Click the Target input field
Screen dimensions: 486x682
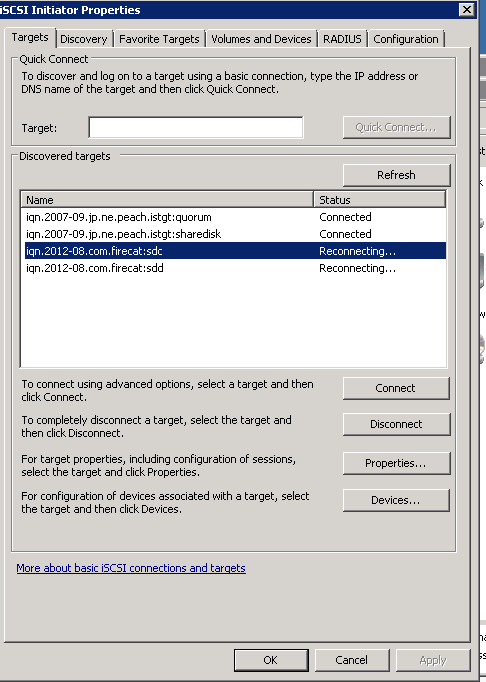click(196, 127)
